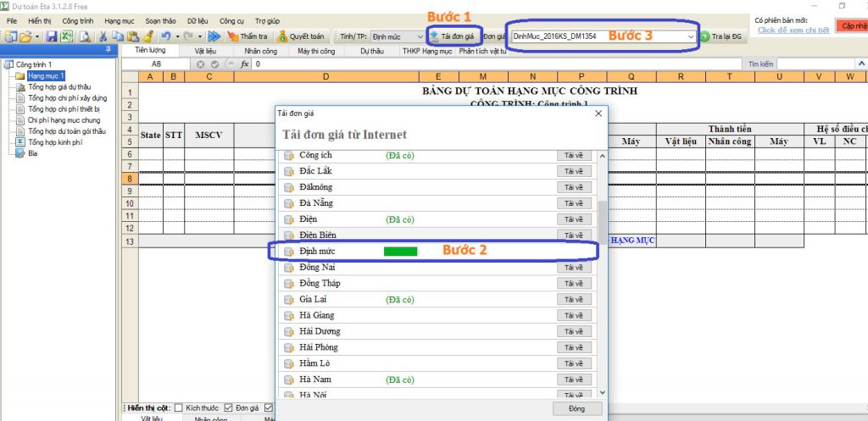
Task: Click the print preview toolbar icon
Action: [85, 36]
